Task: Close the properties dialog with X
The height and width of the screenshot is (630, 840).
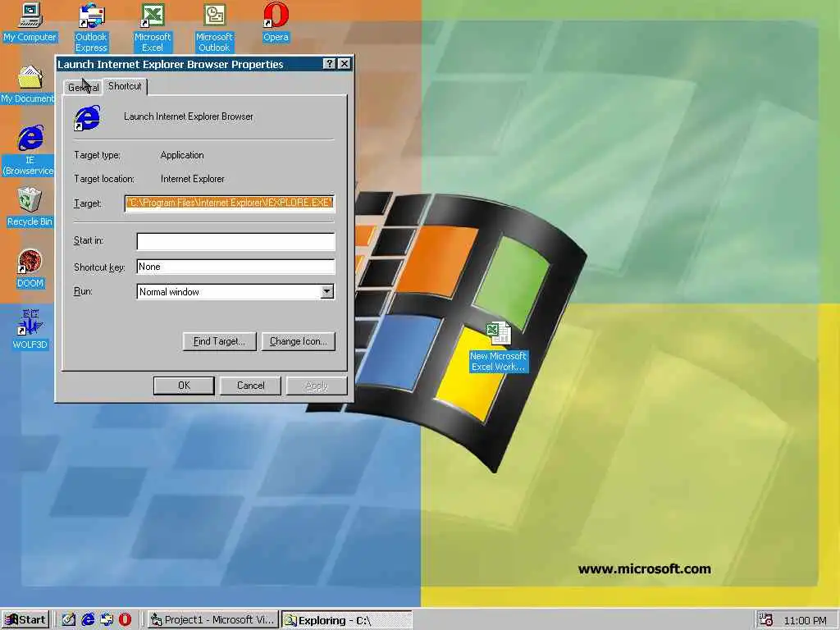Action: [345, 64]
